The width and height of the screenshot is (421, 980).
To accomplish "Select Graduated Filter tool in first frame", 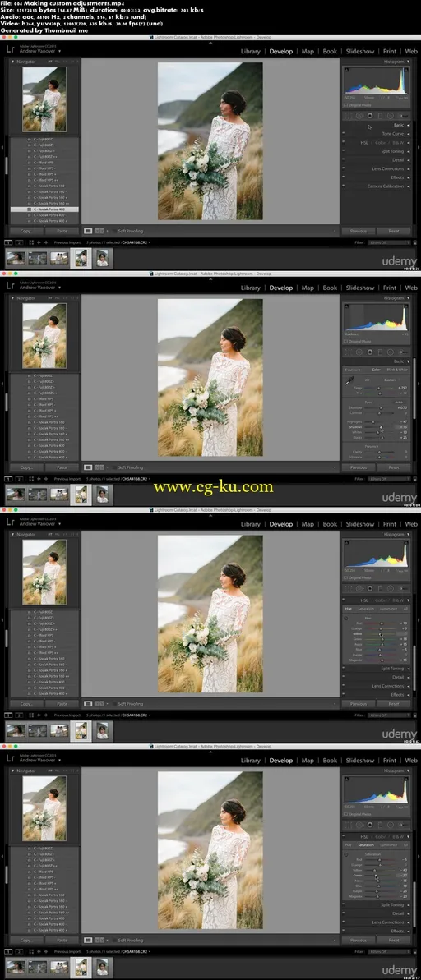I will (x=381, y=116).
